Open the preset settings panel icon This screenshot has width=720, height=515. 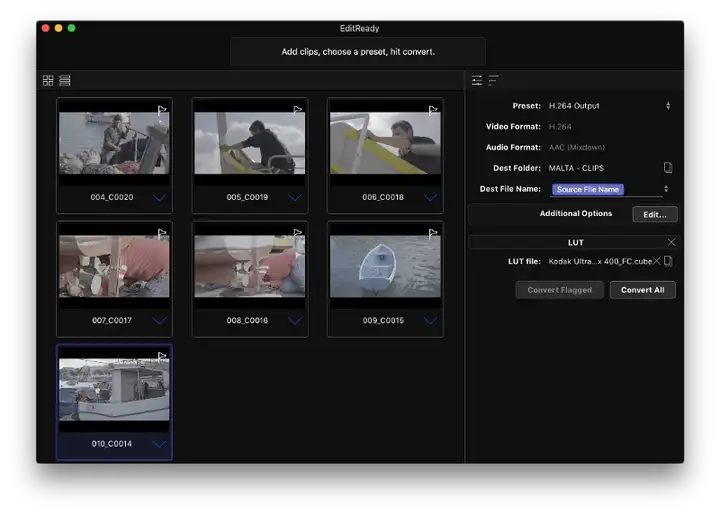pos(477,80)
